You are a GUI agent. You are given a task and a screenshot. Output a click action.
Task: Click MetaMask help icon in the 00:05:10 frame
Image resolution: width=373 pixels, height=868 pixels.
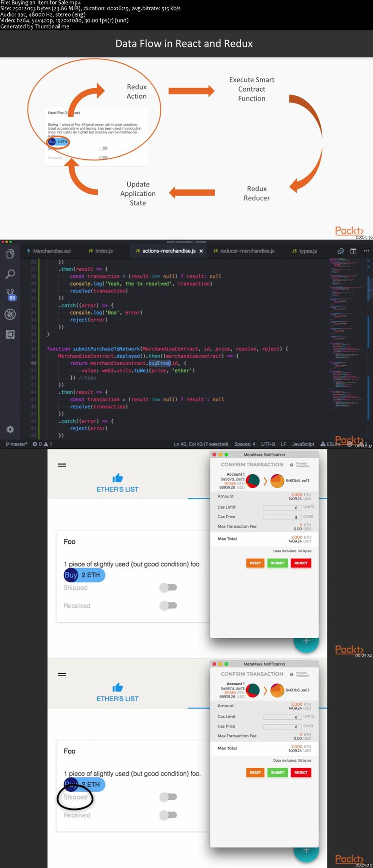(292, 674)
